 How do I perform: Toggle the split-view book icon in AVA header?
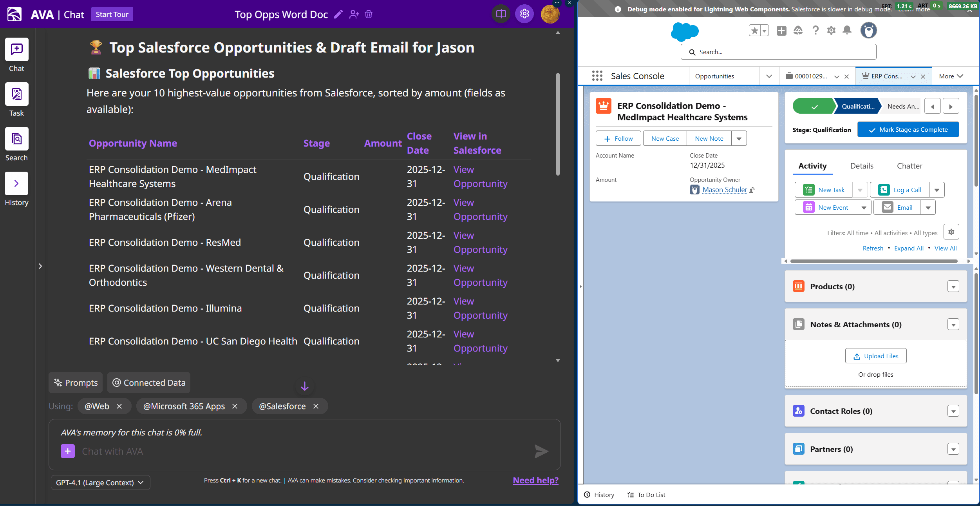[x=501, y=14]
